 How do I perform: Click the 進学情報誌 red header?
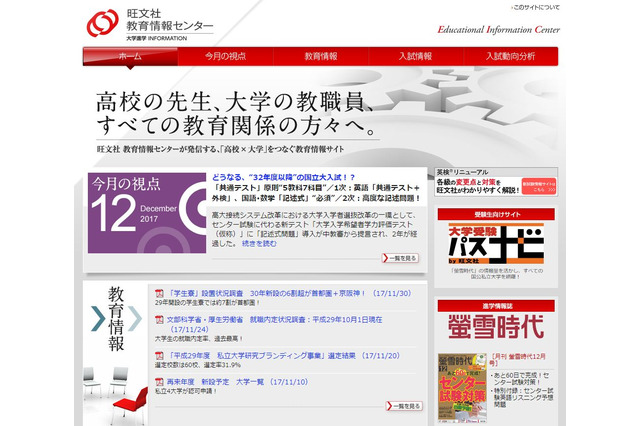(x=496, y=306)
